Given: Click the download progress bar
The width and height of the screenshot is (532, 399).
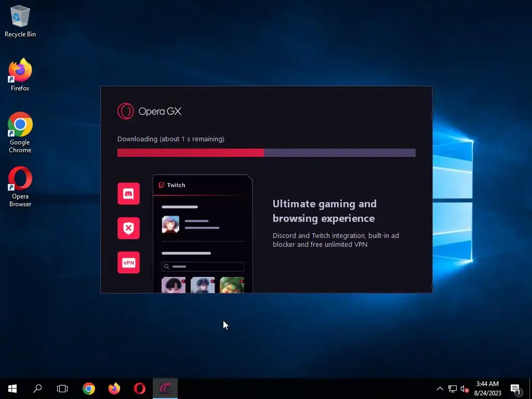Looking at the screenshot, I should tap(267, 153).
